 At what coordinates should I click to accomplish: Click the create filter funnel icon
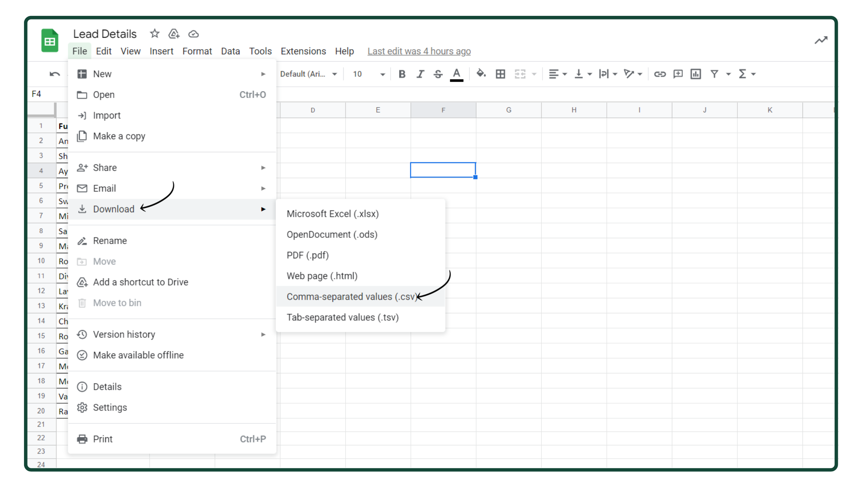click(714, 74)
